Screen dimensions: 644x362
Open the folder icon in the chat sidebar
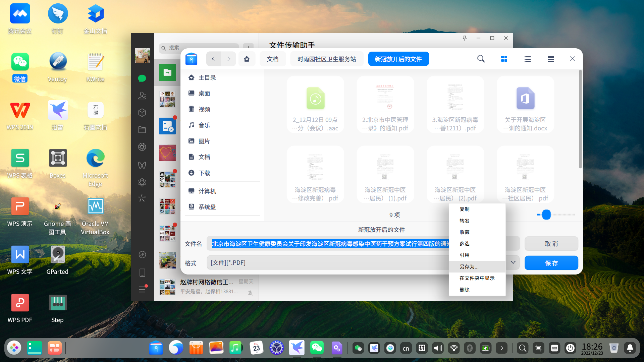[x=142, y=130]
